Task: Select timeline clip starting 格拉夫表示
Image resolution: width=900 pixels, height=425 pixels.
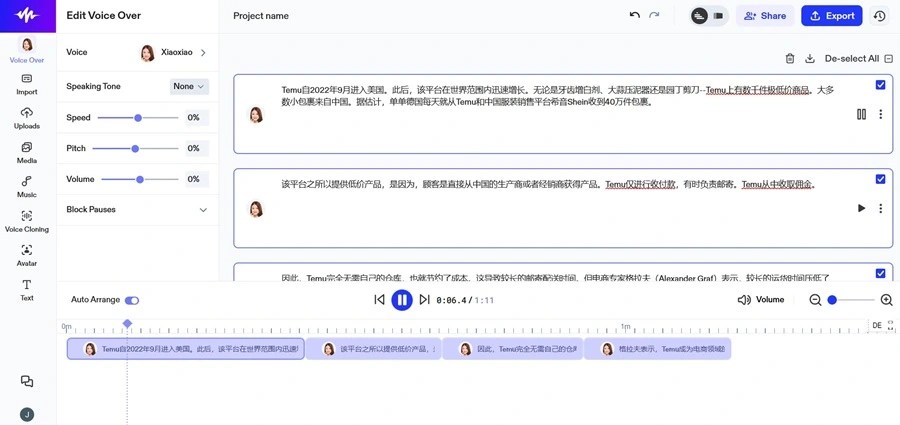Action: pos(657,349)
